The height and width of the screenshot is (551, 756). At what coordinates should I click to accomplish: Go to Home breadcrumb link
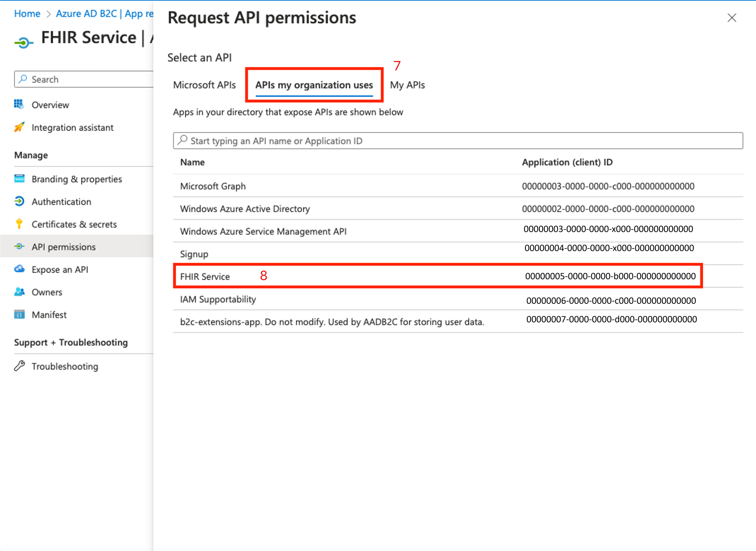[x=27, y=14]
